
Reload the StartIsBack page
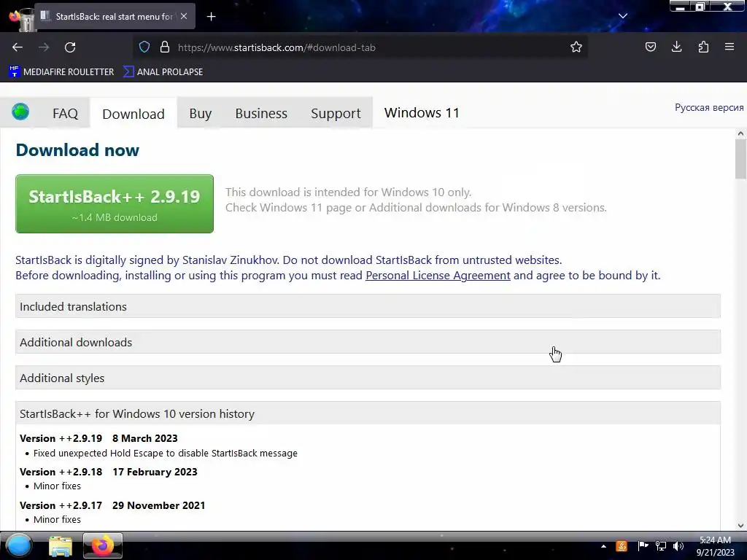(70, 47)
